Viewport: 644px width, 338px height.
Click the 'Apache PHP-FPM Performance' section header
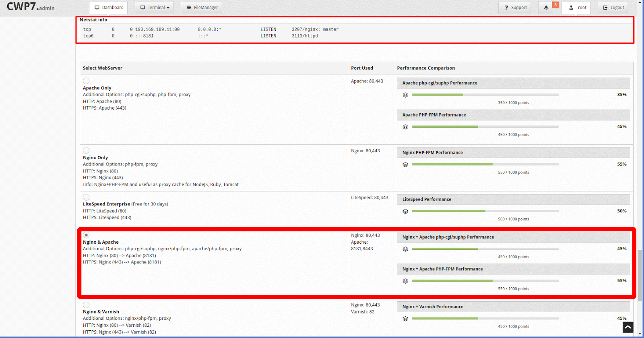(513, 115)
